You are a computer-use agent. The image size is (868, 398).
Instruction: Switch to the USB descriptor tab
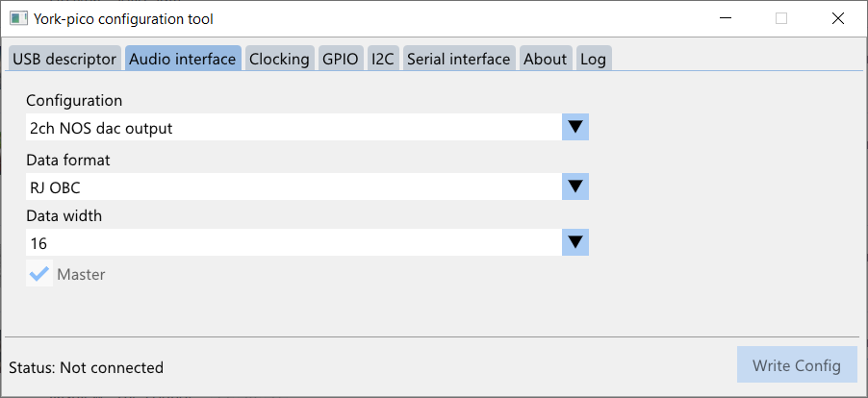tap(64, 59)
